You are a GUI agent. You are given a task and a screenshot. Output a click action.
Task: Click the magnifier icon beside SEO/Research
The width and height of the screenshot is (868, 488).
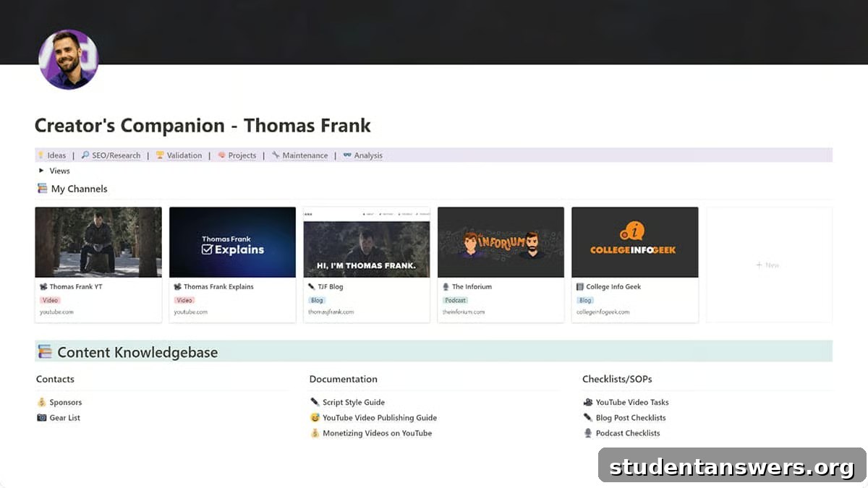85,155
